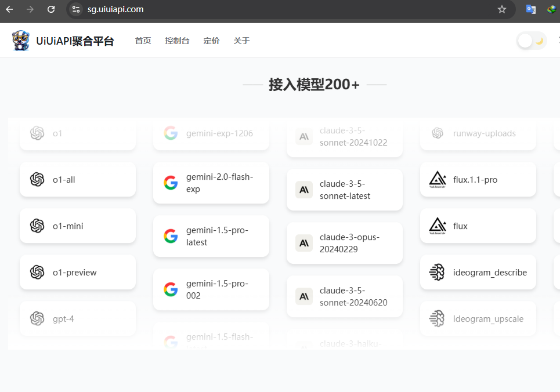Click Anthropic icon beside claude-3-5-sonnet-latest

304,190
